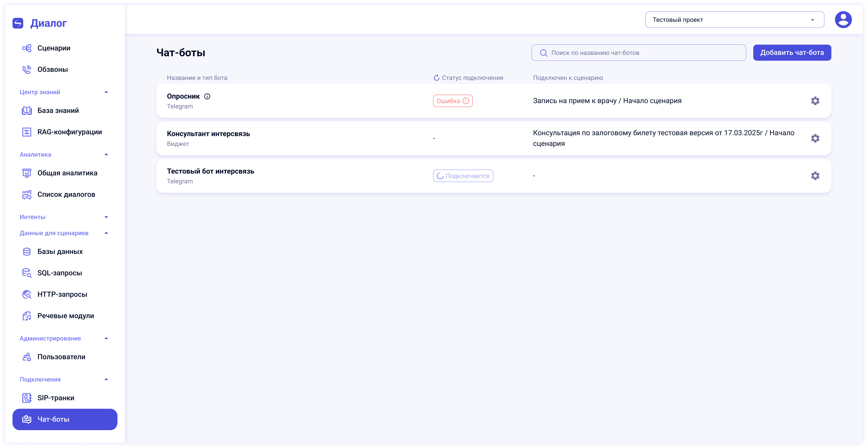Click info icon next to Опросник name
868x448 pixels.
207,96
